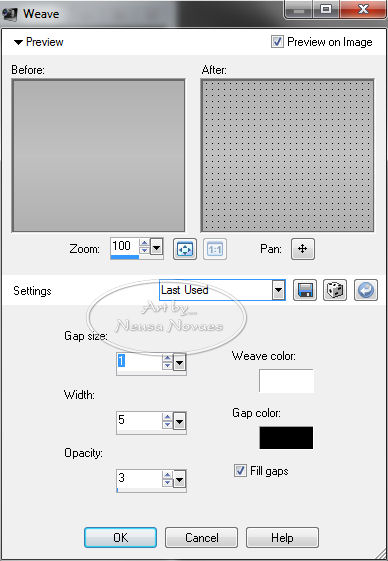
Task: Click the After preview pane
Action: coord(287,155)
